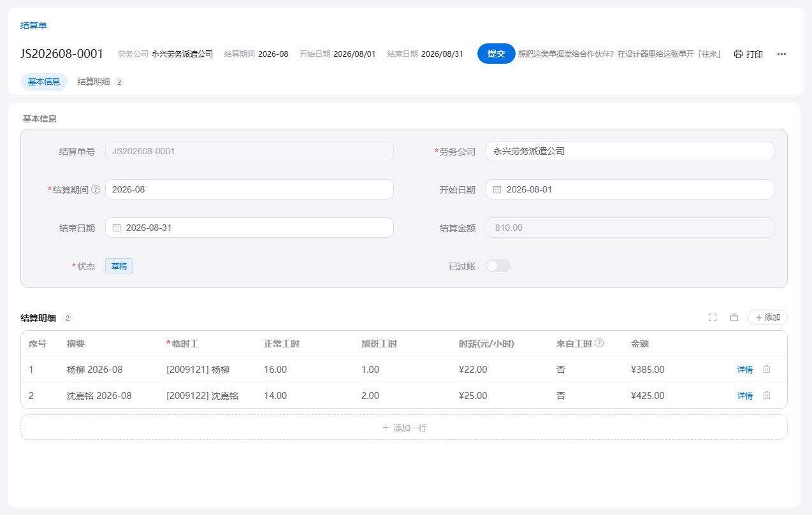Delete the 沈嘉铭 2026-08 row
Image resolution: width=812 pixels, height=515 pixels.
pos(767,395)
